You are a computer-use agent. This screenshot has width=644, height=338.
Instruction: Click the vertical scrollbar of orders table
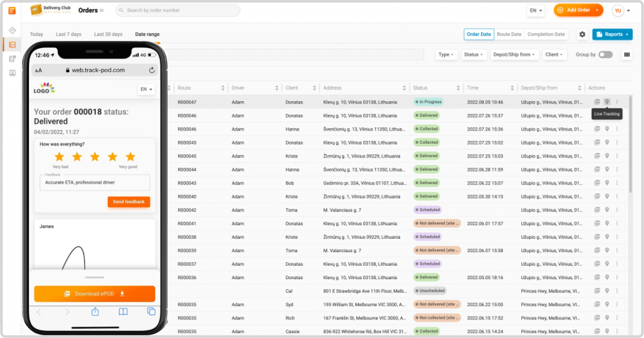tap(630, 145)
